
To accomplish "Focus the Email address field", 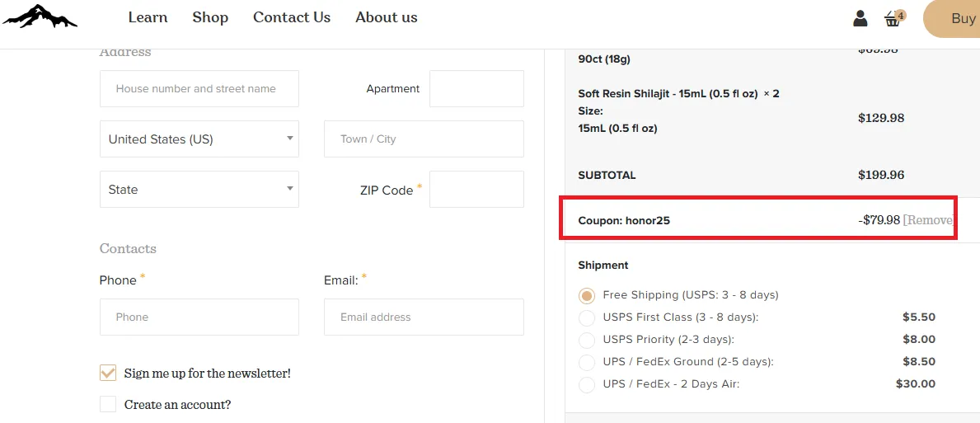I will coord(424,317).
